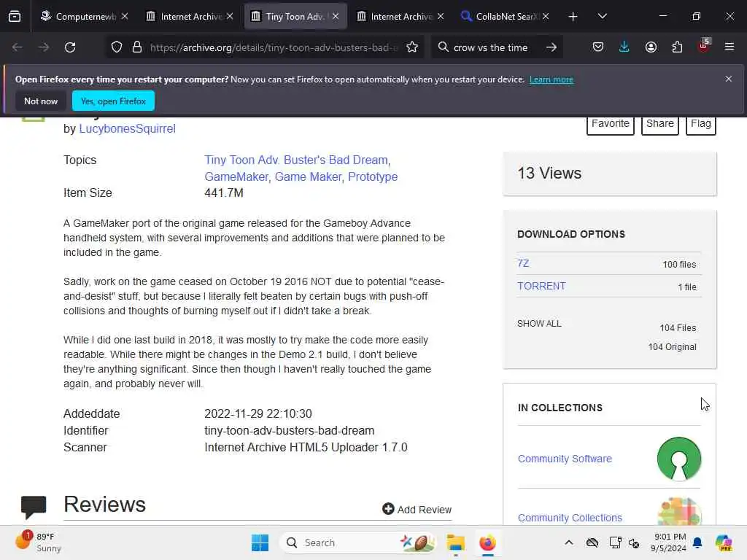Image resolution: width=747 pixels, height=560 pixels.
Task: Close the CollabNet SearX tab
Action: coord(546,16)
